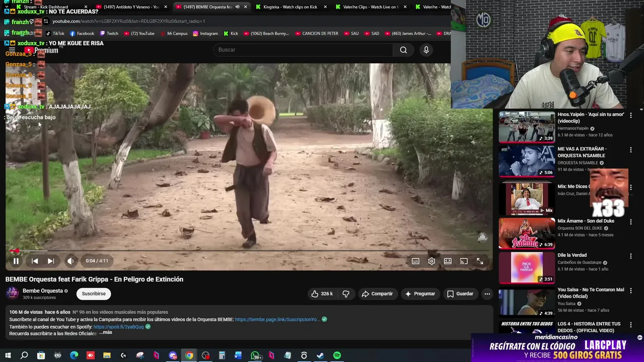Open the YouTube guide hamburger menu
Viewport: 644px width, 362px height.
pos(12,50)
